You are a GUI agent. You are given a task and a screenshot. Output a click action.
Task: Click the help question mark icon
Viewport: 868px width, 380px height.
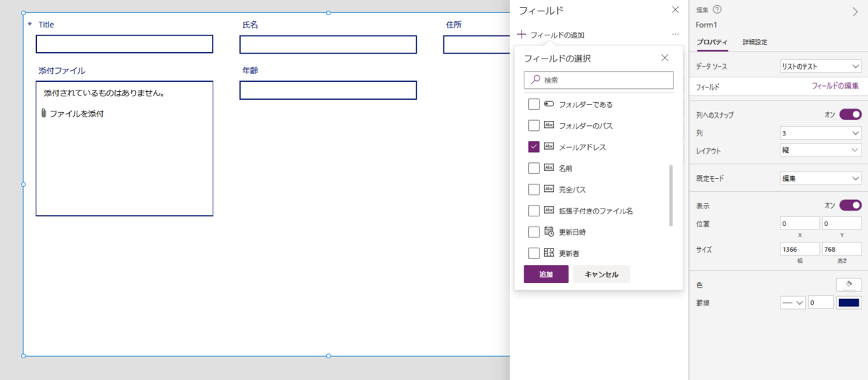pyautogui.click(x=717, y=9)
